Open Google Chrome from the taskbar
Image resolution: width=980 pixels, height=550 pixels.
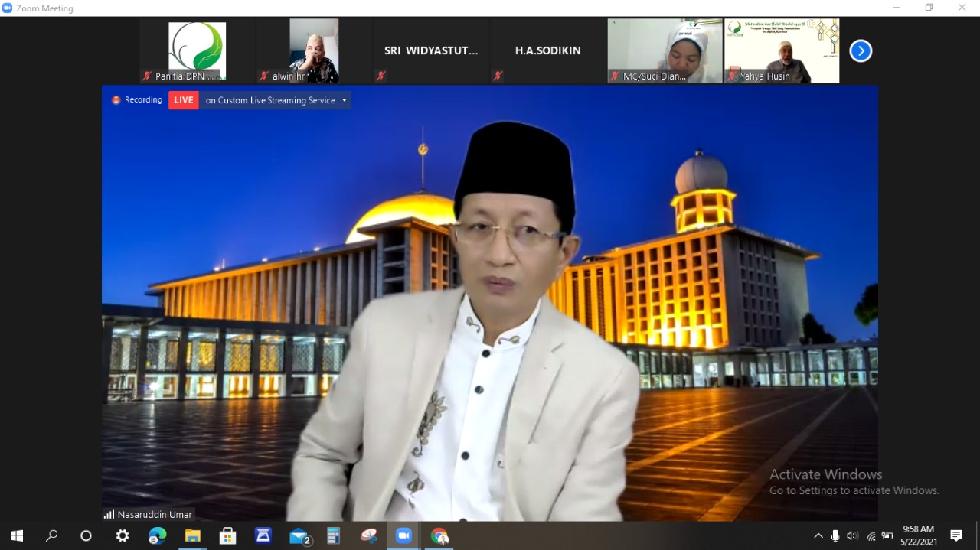point(439,535)
